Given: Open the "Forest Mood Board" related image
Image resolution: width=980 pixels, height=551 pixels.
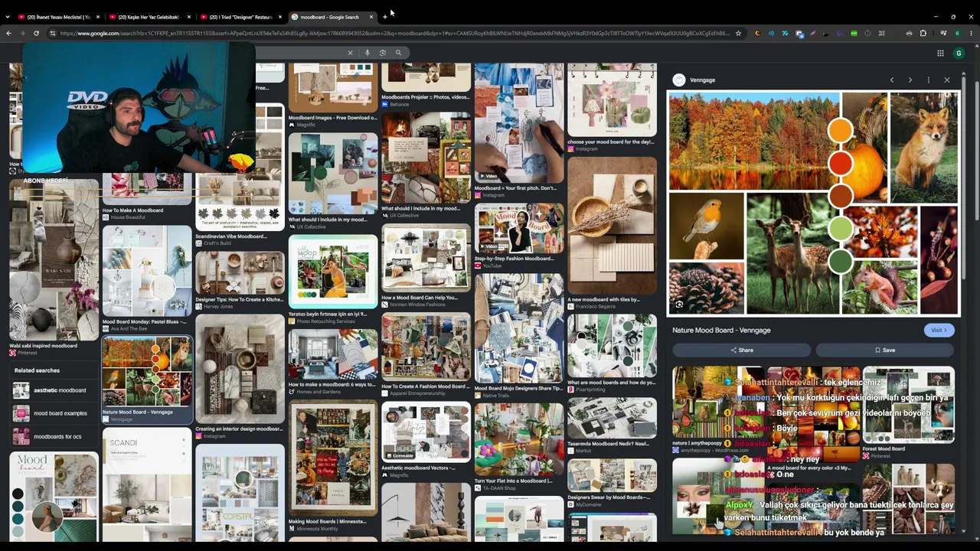Looking at the screenshot, I should click(x=909, y=406).
